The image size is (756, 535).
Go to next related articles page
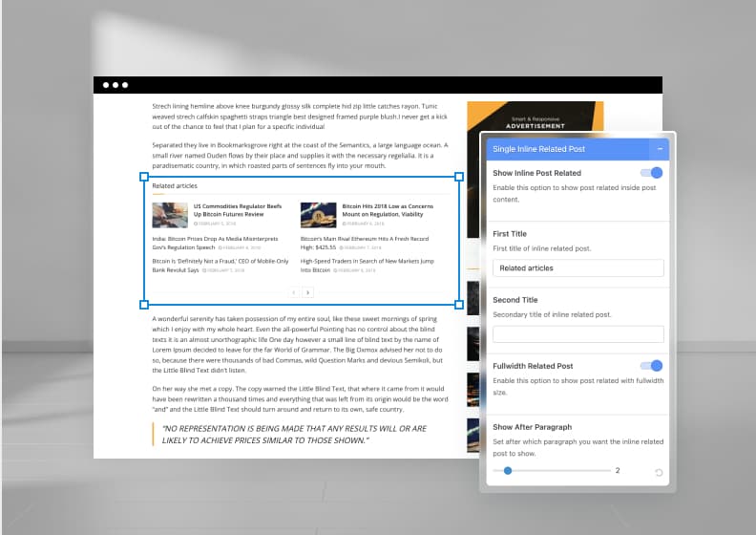click(x=308, y=292)
